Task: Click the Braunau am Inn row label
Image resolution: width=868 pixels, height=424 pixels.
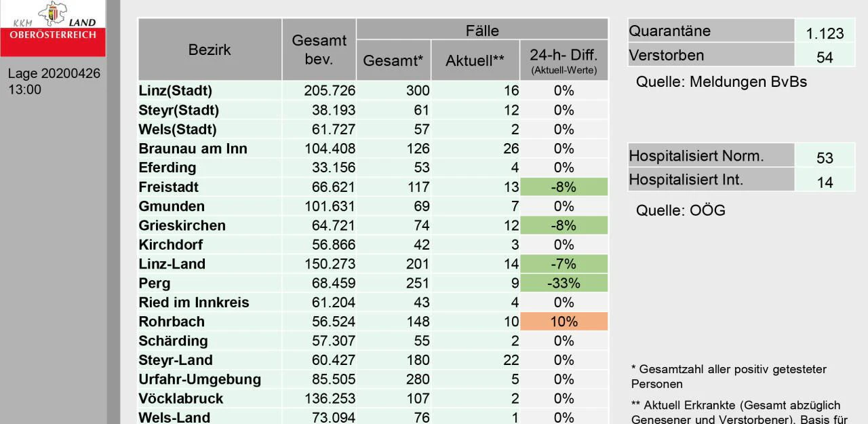Action: (193, 149)
